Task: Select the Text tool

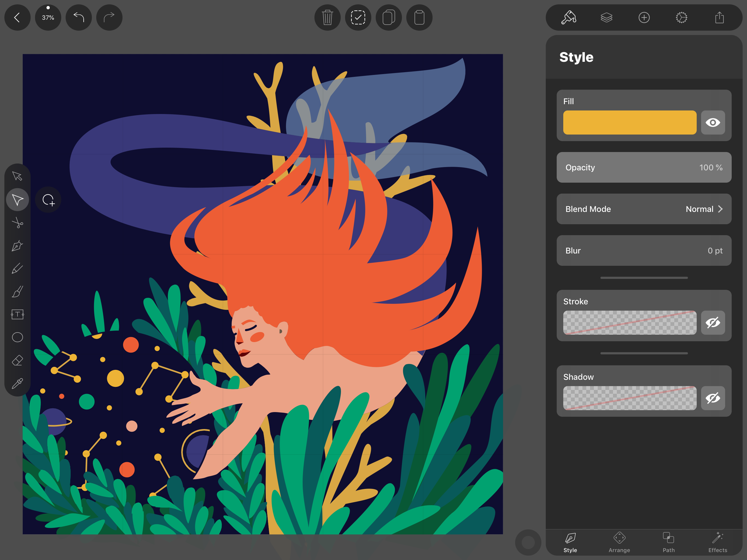Action: 17,314
